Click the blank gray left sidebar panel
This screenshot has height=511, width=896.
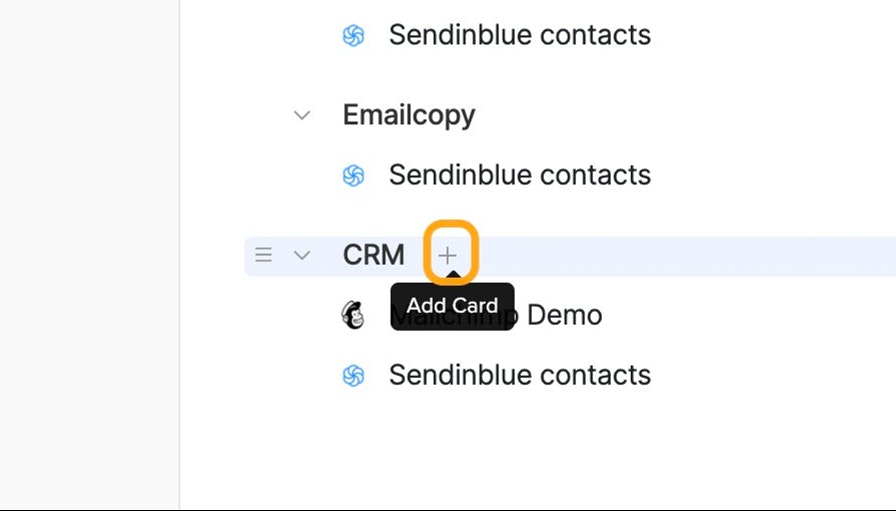point(90,256)
